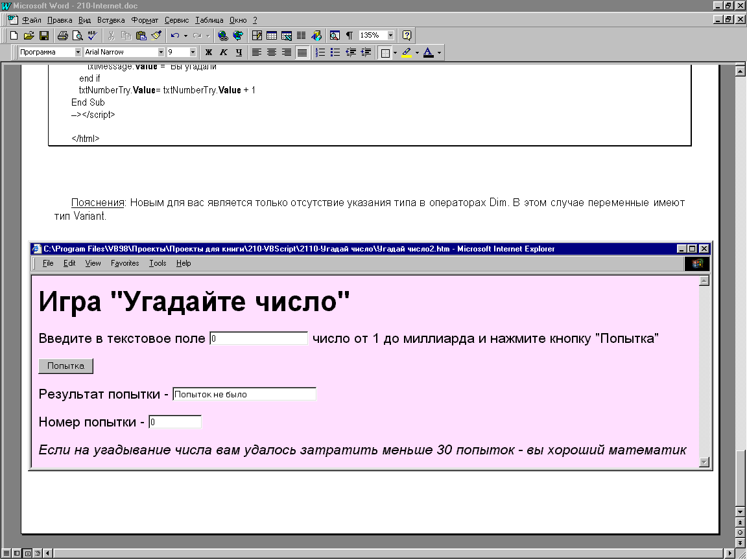Open Print Preview from the toolbar
This screenshot has width=747, height=560.
(77, 35)
